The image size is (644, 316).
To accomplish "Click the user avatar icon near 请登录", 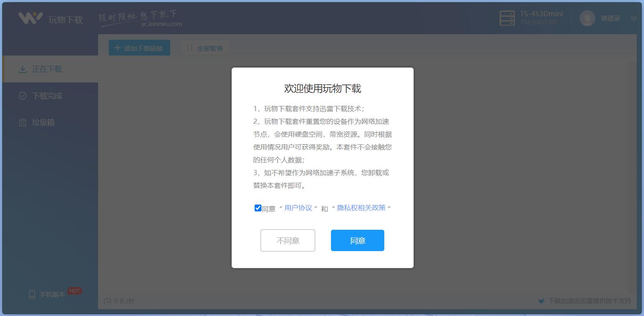I will click(x=587, y=18).
